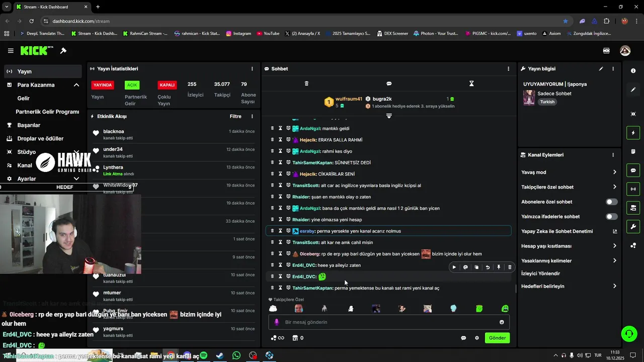The image size is (644, 362).
Task: Click the stream icon left of profile avatar
Action: pos(606,51)
